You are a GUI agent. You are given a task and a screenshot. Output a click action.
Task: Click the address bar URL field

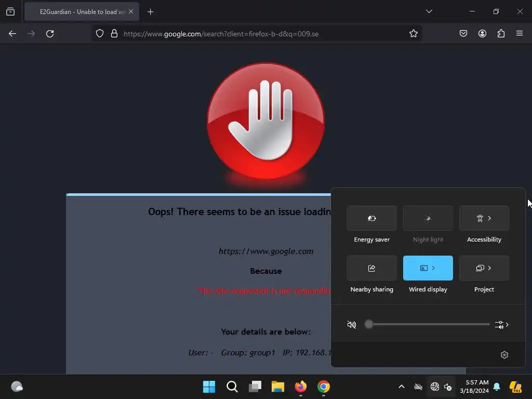[258, 34]
